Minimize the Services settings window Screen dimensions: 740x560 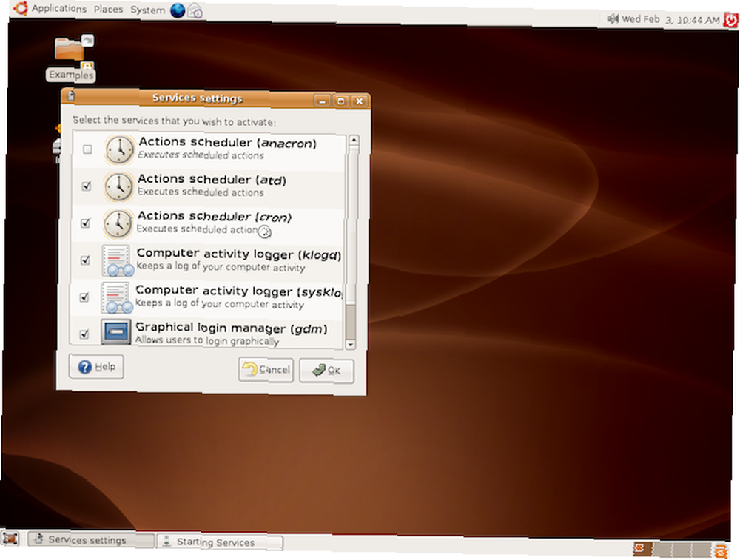click(x=323, y=101)
